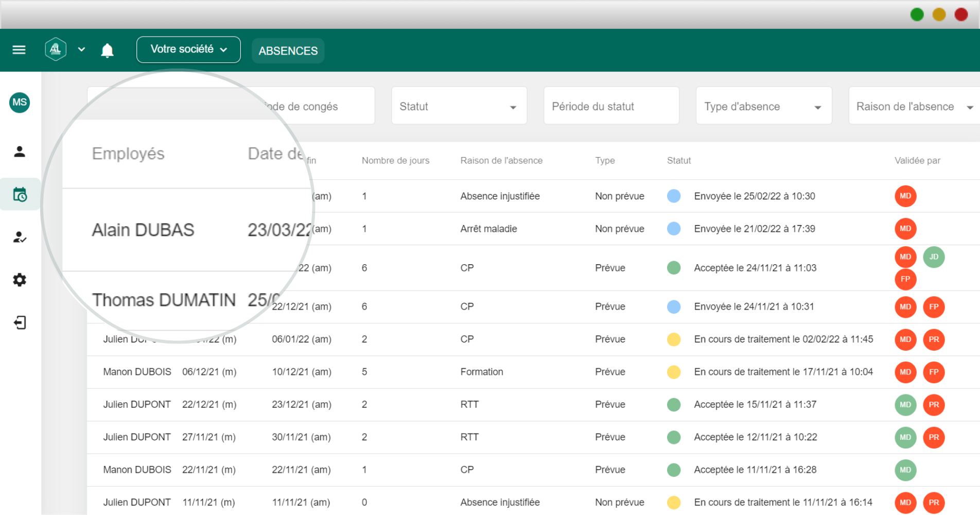Viewport: 980px width, 515px height.
Task: Click FP avatar on Envoyée 24/11/21 row
Action: click(x=934, y=307)
